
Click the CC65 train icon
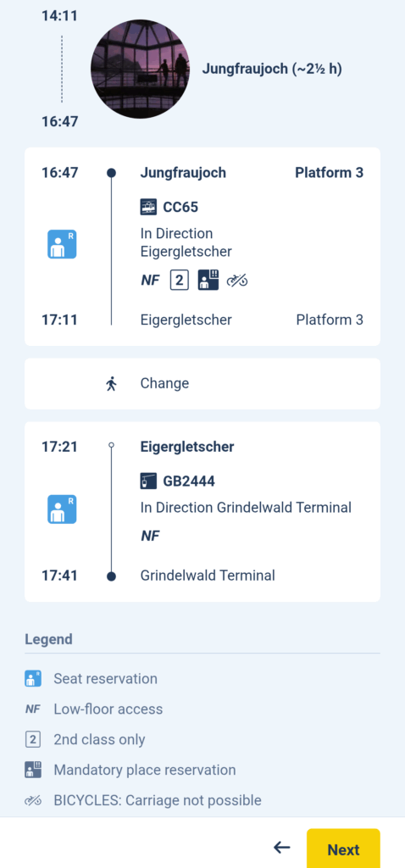[x=149, y=207]
